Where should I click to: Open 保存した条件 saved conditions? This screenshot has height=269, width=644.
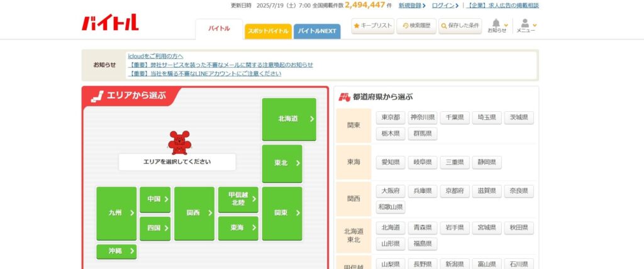coord(460,26)
